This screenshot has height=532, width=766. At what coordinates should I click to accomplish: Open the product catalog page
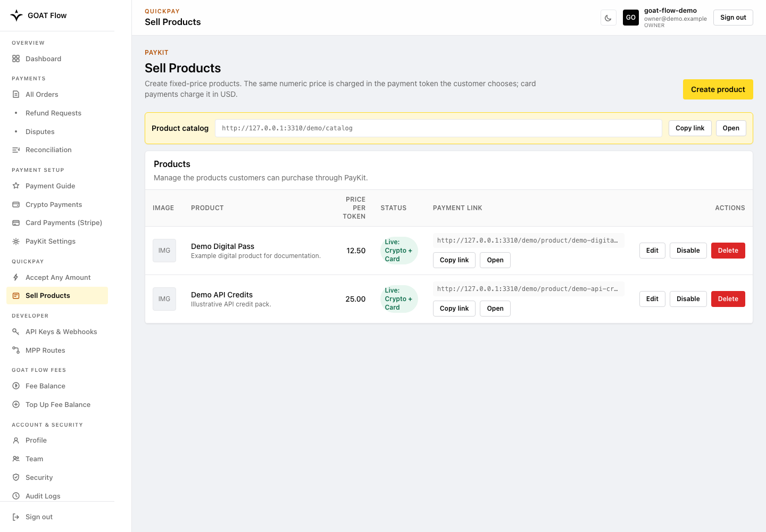click(731, 128)
